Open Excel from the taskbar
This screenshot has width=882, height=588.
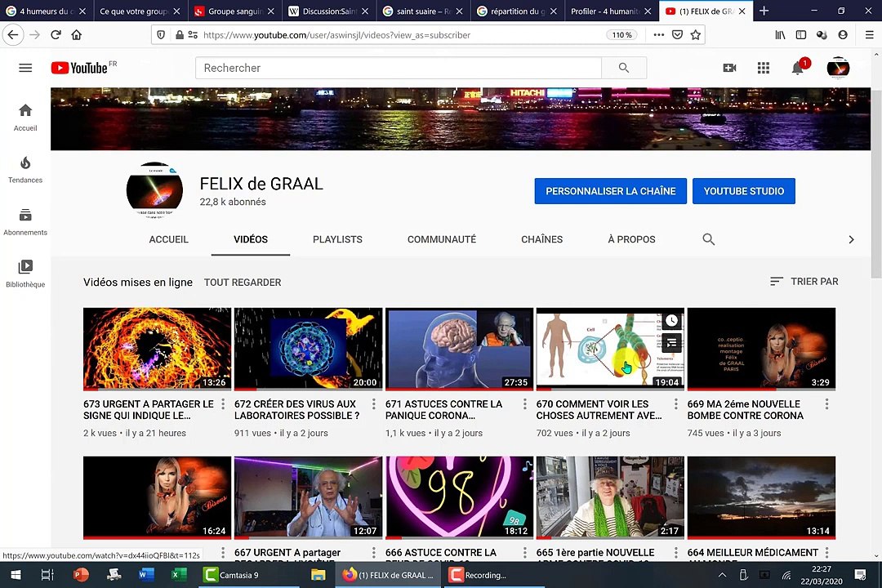(178, 575)
